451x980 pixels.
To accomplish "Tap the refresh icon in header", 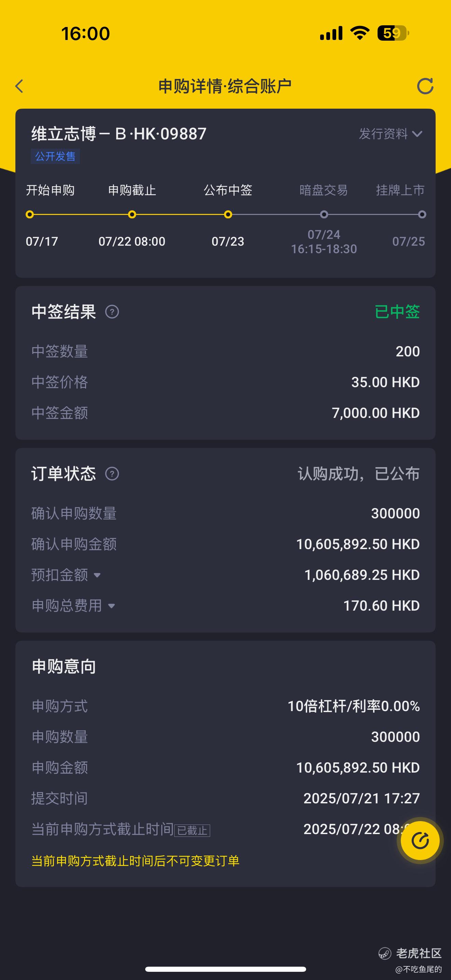I will (425, 86).
